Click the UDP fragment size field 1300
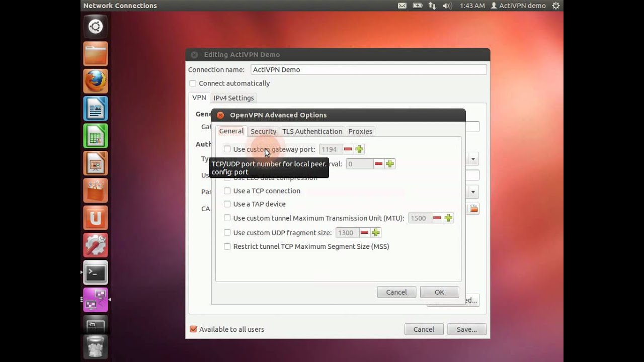The image size is (644, 362). tap(347, 233)
